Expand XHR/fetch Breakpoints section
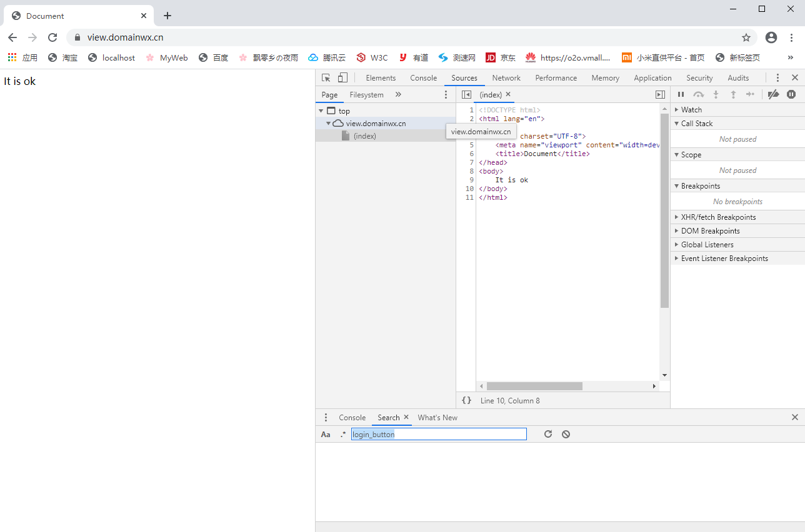The image size is (805, 532). tap(718, 217)
